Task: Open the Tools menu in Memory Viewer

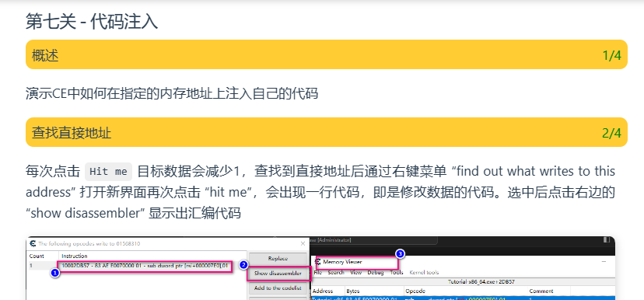Action: (397, 272)
